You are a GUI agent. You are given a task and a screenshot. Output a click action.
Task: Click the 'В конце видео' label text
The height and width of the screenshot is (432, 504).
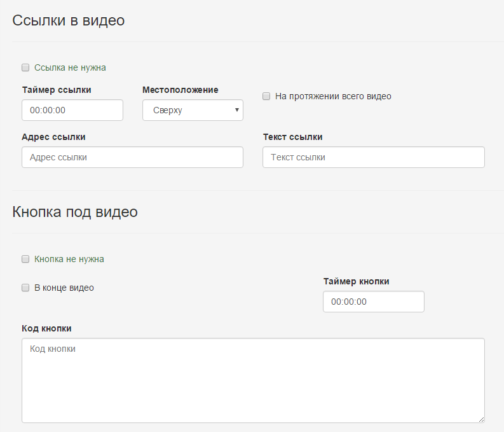(64, 288)
